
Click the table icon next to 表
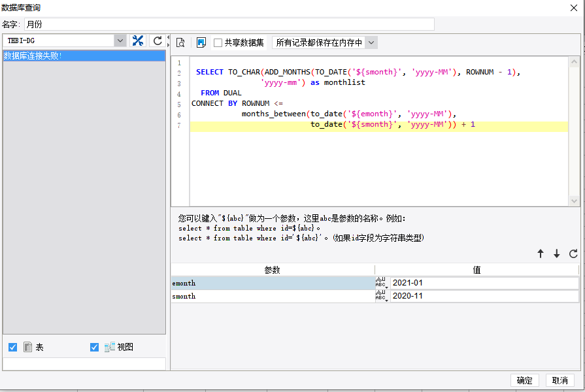point(27,347)
